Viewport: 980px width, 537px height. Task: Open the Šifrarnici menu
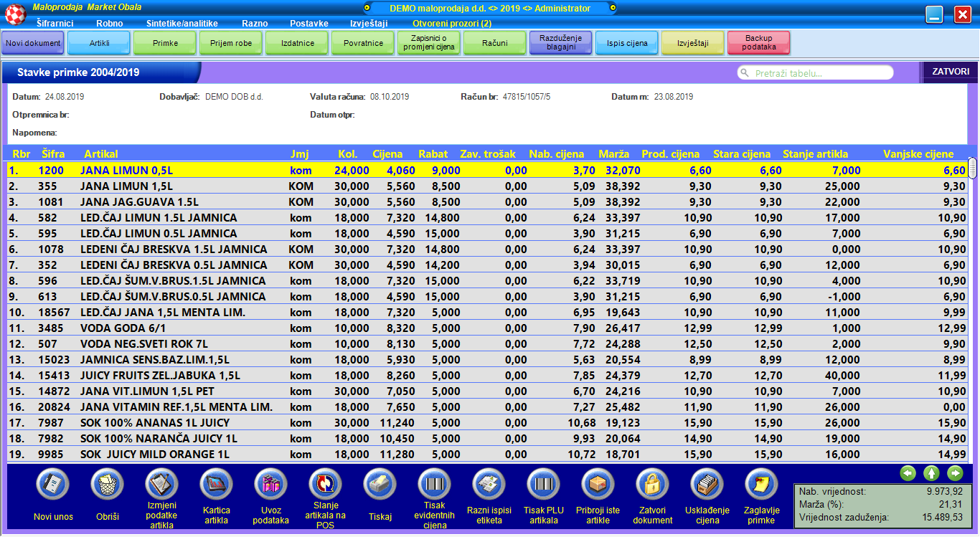[x=55, y=23]
